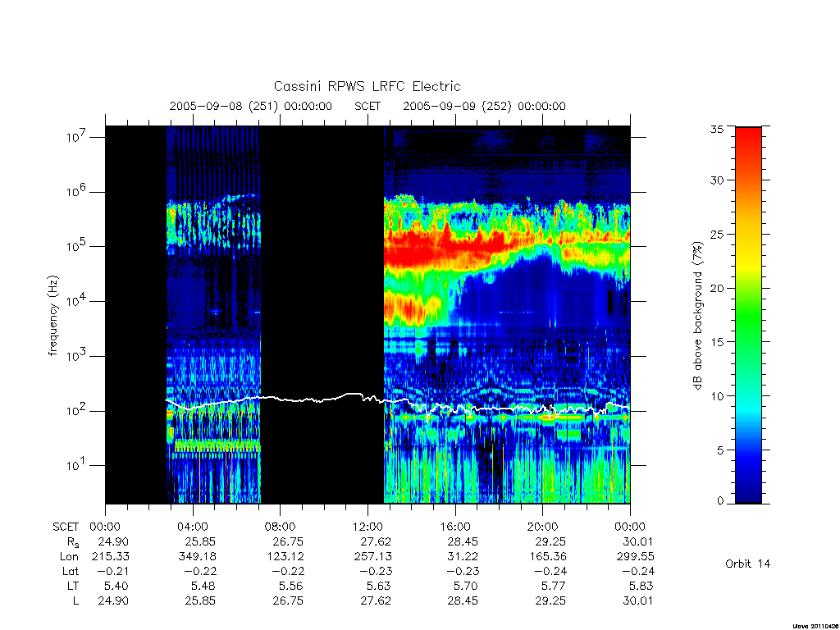Click the 10^3 frequency tick label
The width and height of the screenshot is (840, 630).
[x=76, y=356]
